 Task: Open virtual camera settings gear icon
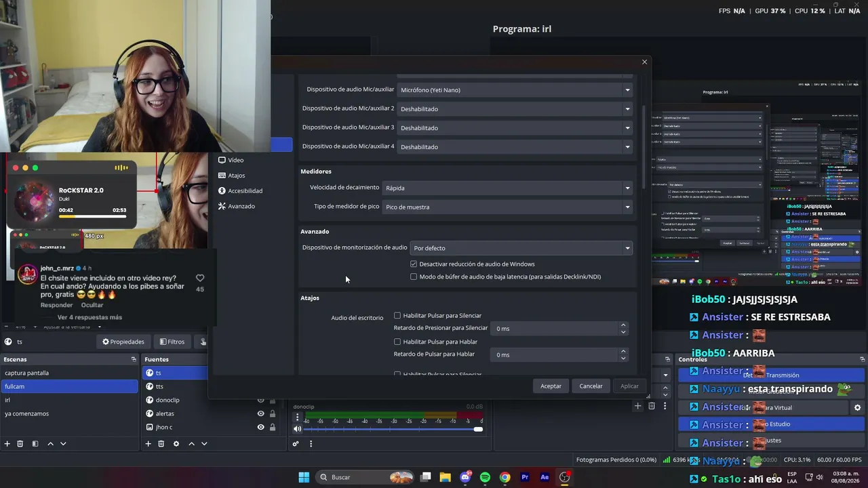point(857,407)
